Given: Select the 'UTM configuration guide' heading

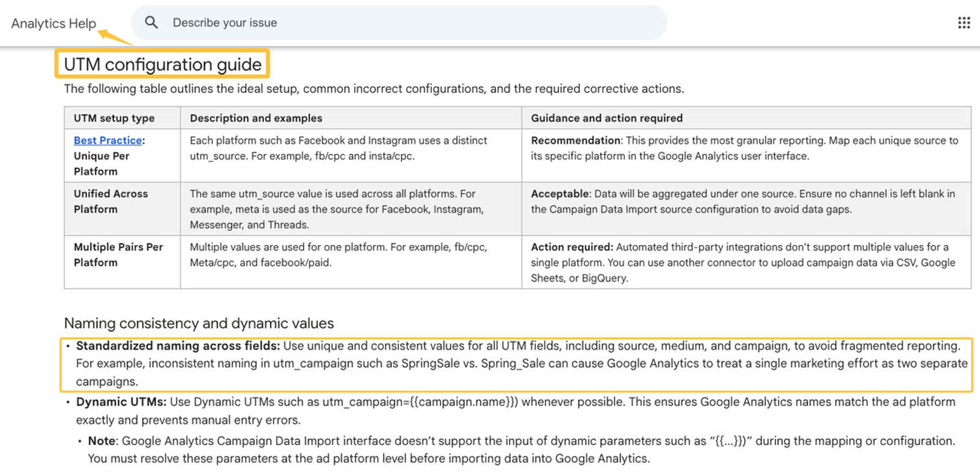Looking at the screenshot, I should 162,64.
